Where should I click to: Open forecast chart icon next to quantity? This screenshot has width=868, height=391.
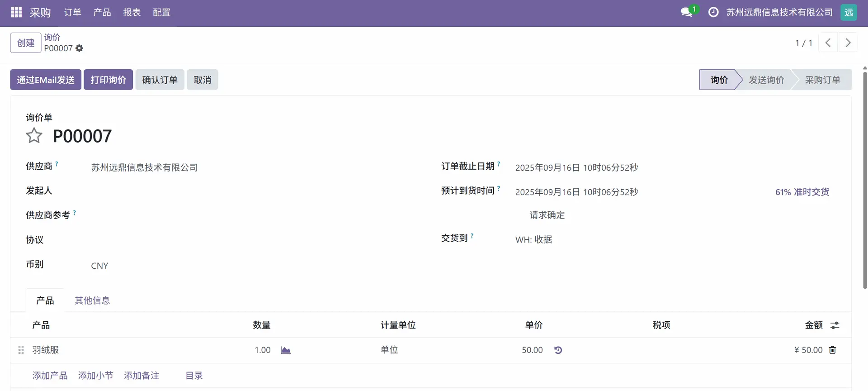click(286, 350)
